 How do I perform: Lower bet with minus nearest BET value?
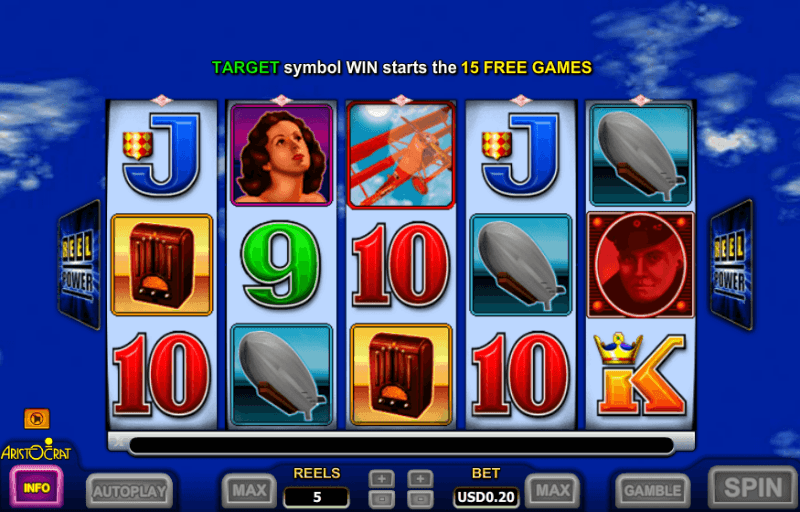point(420,498)
